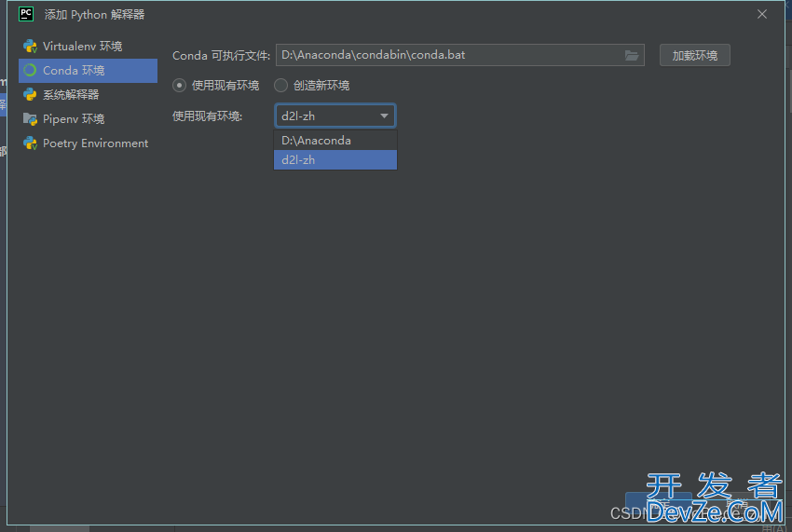Screen dimensions: 792x532
Task: Open the existing environment combo box arrow
Action: pos(384,116)
